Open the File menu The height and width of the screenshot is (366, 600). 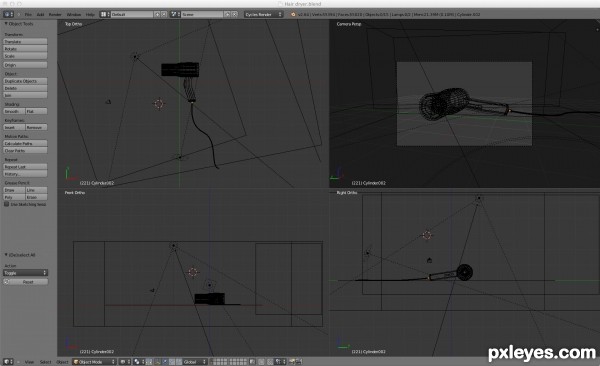[28, 15]
